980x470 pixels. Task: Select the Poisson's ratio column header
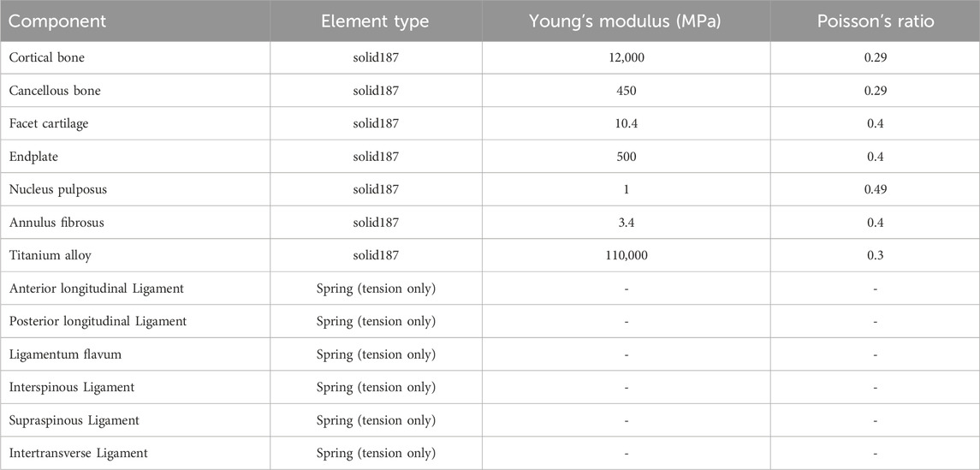point(875,21)
